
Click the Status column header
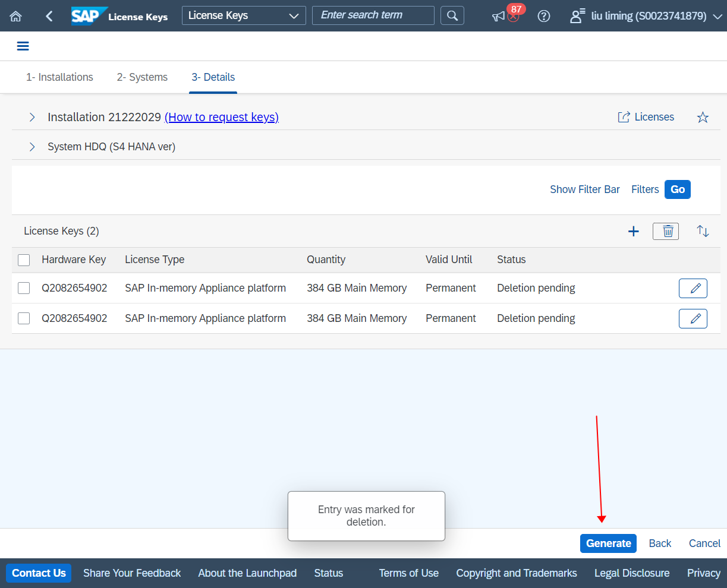(x=511, y=260)
